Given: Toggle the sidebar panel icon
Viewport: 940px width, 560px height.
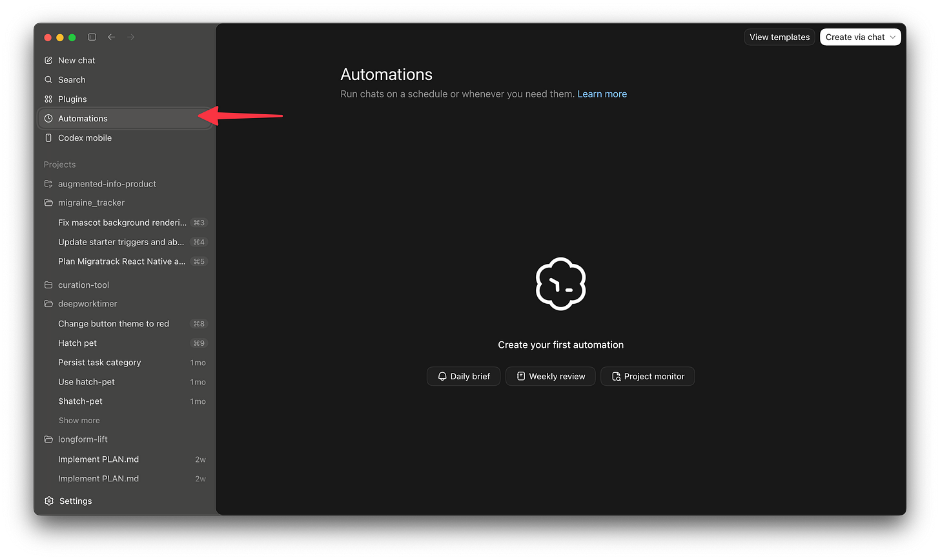Looking at the screenshot, I should click(x=92, y=37).
